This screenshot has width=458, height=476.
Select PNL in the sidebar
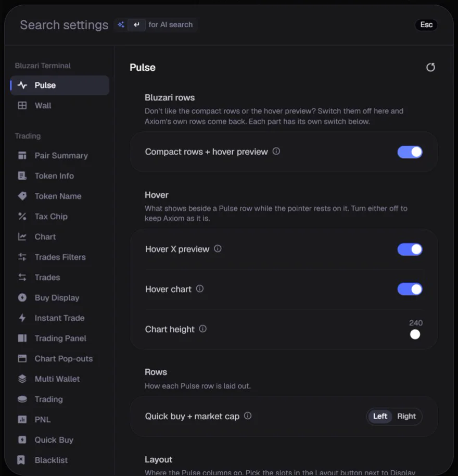(60, 420)
